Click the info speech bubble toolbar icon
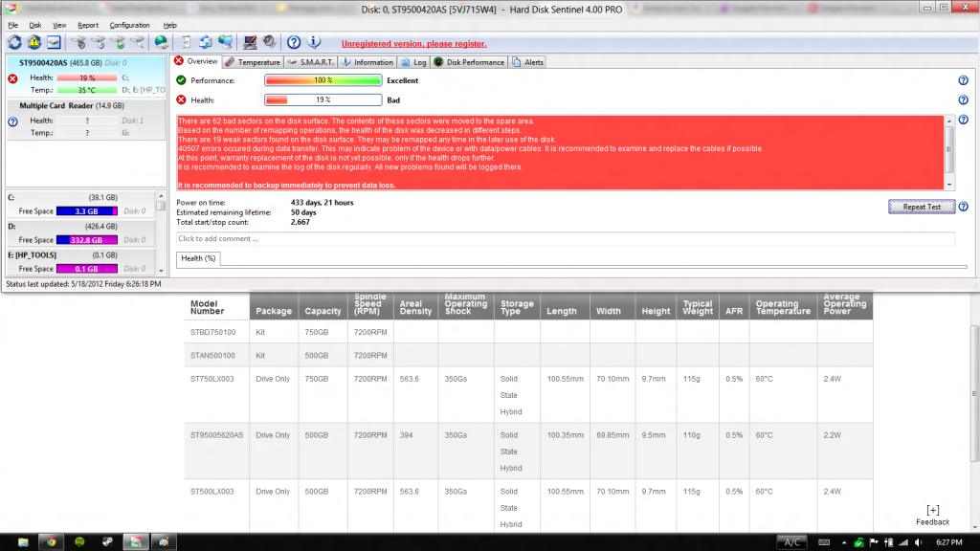 (x=314, y=42)
